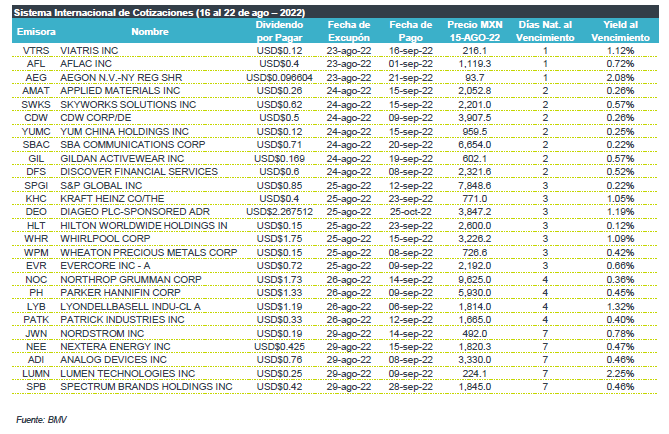Click DISCOVER FINANCIAL SERVICES name
The height and width of the screenshot is (434, 669).
(x=139, y=172)
